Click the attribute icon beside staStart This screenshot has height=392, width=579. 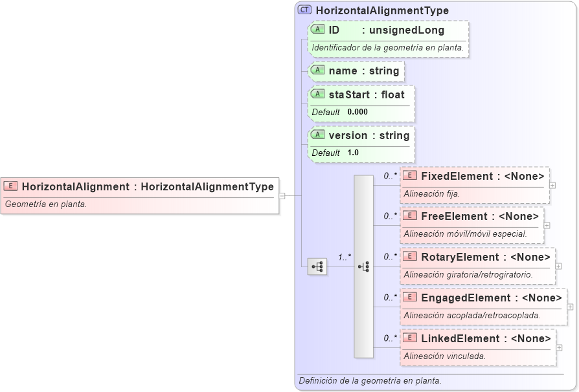[317, 94]
